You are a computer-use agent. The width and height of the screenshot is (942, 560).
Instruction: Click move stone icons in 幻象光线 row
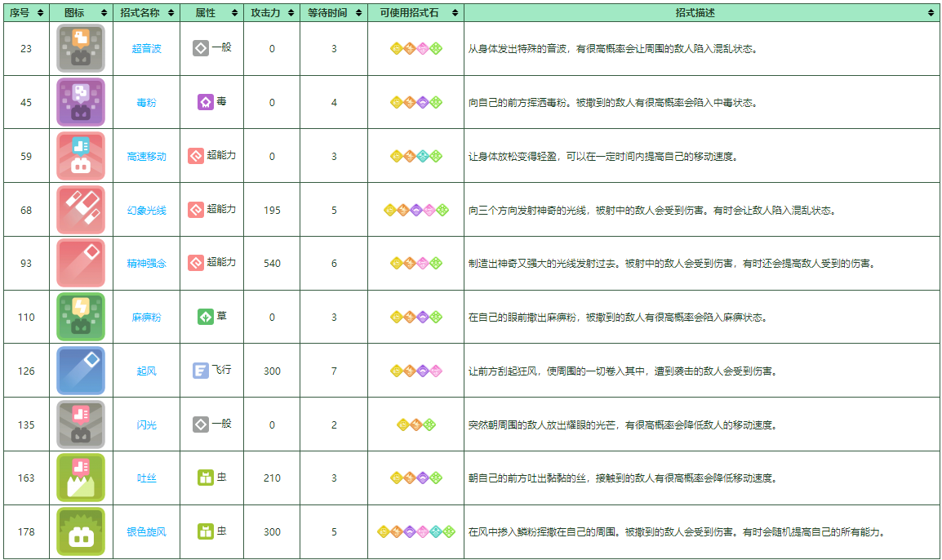click(415, 211)
